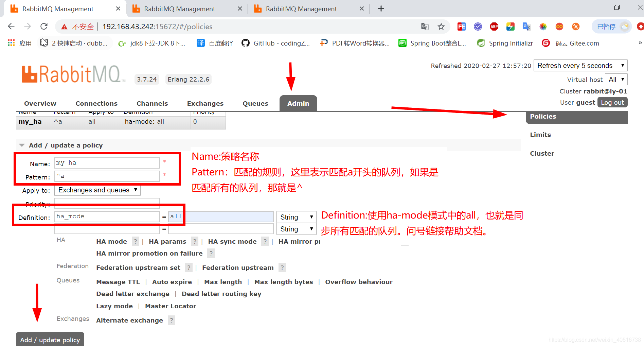
Task: Open the apps grid bookmark icon
Action: pyautogui.click(x=11, y=43)
